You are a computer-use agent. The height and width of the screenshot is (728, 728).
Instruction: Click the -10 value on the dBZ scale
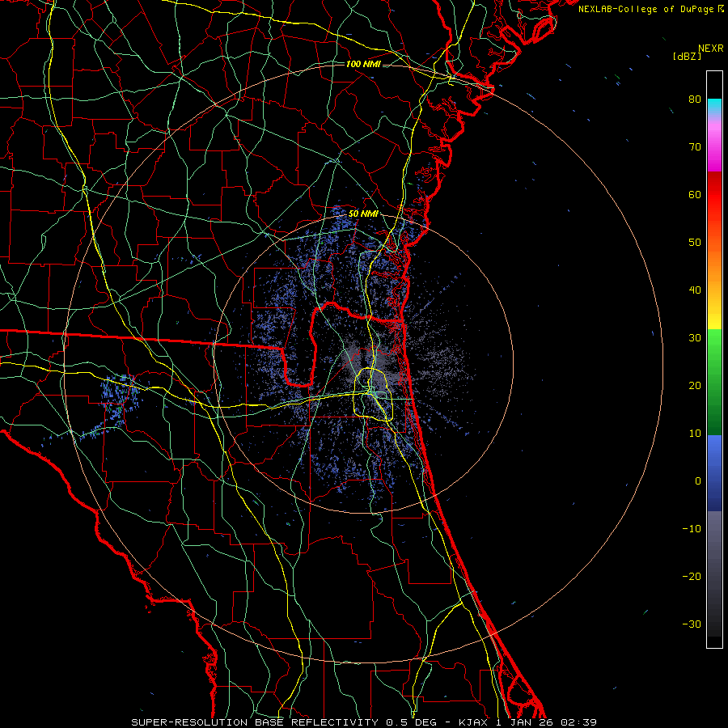[x=692, y=529]
